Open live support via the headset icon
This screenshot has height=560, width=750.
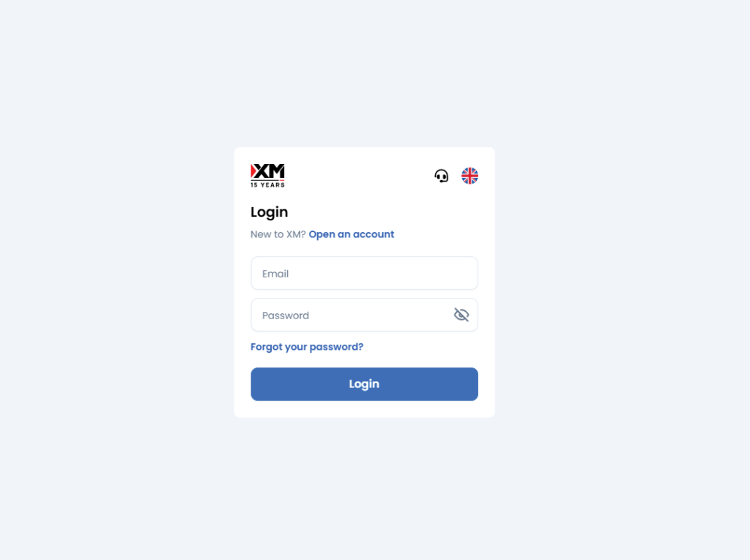tap(441, 176)
